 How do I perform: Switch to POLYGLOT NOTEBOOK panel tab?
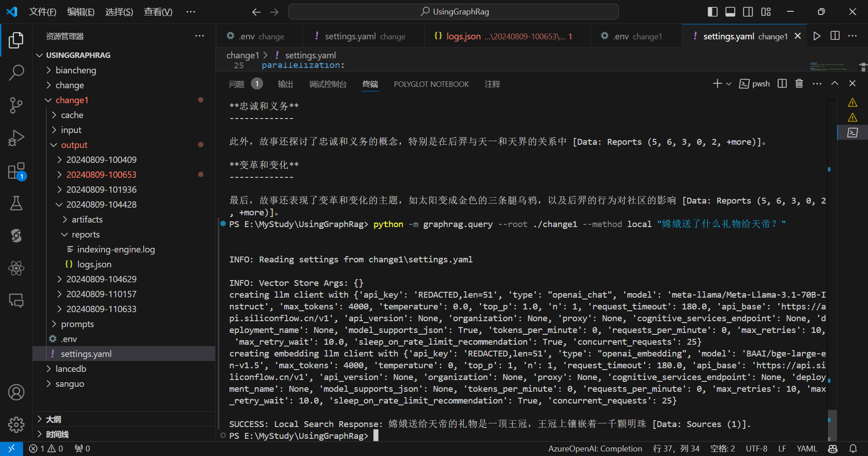click(x=431, y=84)
